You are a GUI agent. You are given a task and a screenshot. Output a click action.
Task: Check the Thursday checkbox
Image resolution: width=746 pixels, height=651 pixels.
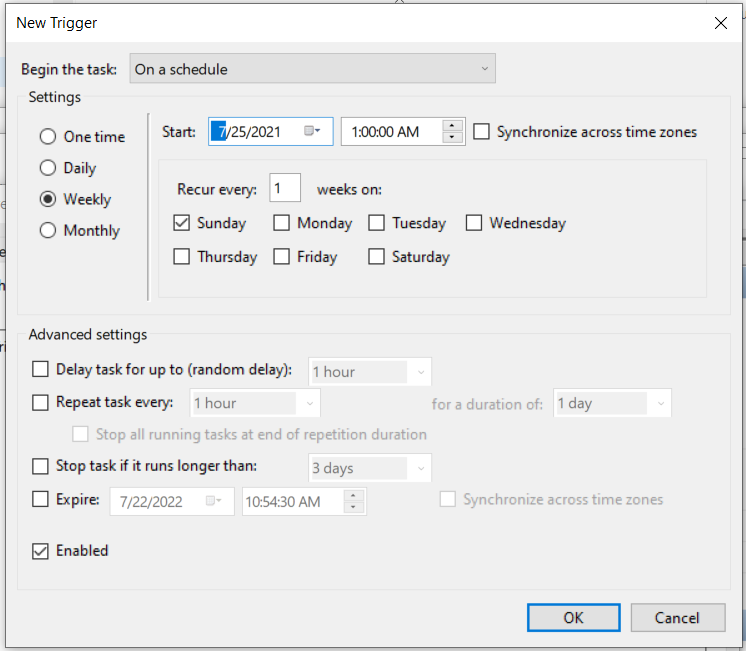click(181, 256)
